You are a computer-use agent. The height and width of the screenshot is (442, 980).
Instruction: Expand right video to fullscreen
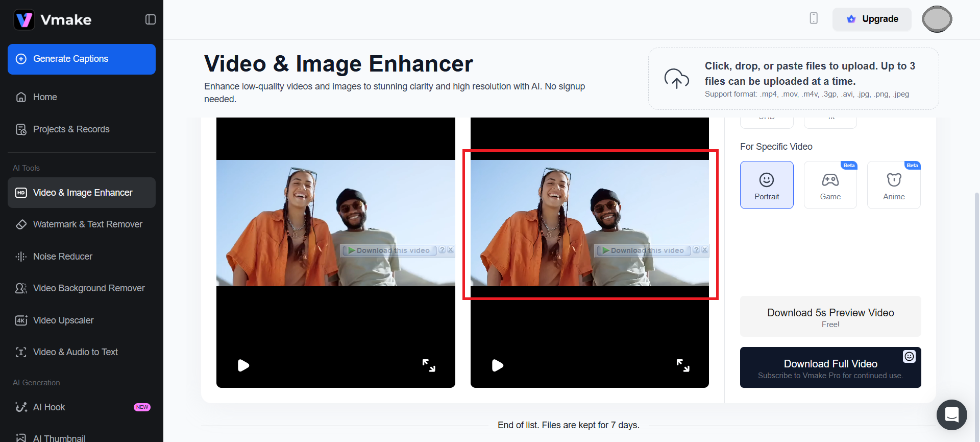[683, 365]
